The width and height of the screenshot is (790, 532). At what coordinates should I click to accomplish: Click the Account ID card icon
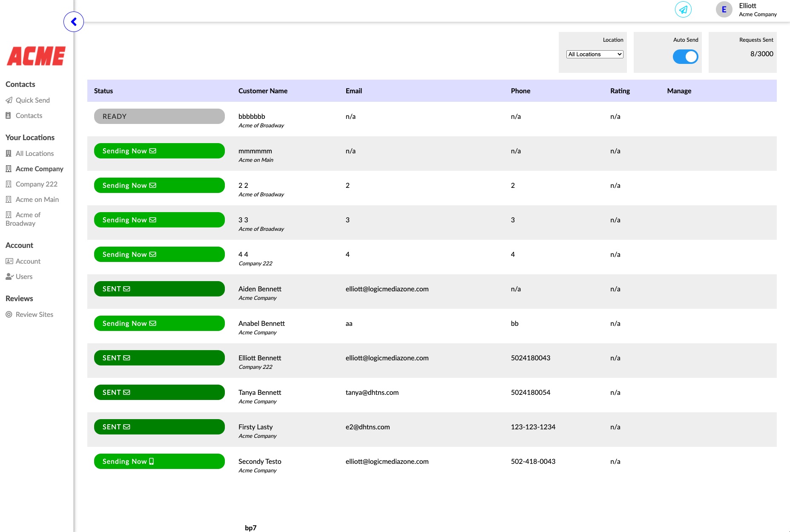pyautogui.click(x=9, y=261)
